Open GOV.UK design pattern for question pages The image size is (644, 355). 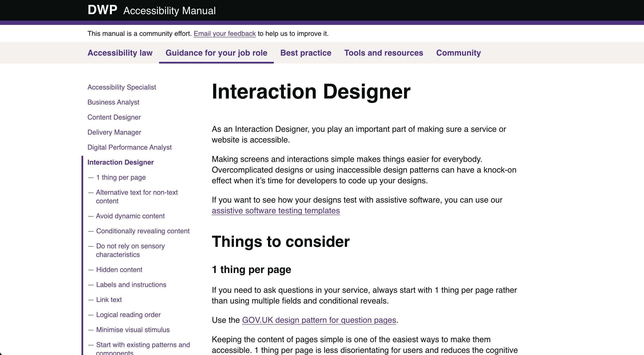pyautogui.click(x=319, y=320)
